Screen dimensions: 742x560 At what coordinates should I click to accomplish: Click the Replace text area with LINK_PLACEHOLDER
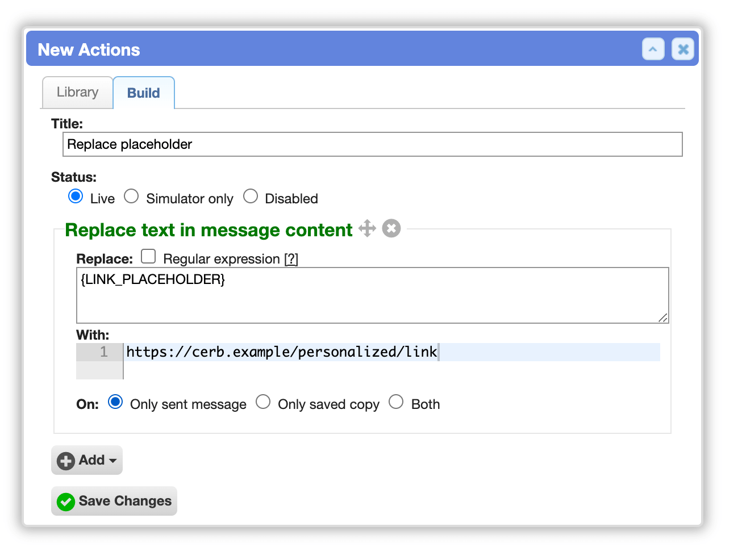[373, 295]
